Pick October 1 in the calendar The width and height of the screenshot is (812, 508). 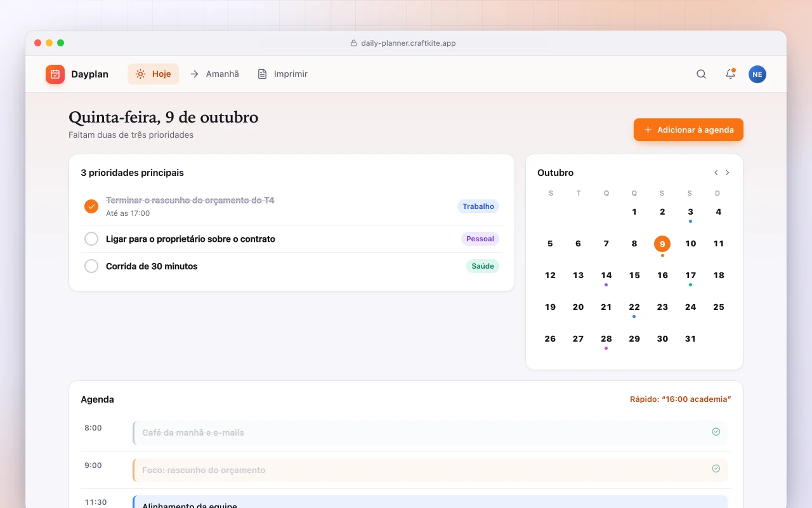634,212
